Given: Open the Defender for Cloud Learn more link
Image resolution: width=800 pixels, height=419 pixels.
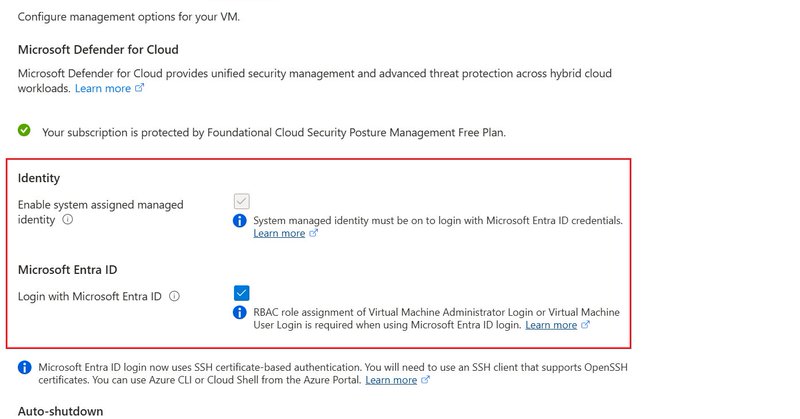Looking at the screenshot, I should click(103, 88).
